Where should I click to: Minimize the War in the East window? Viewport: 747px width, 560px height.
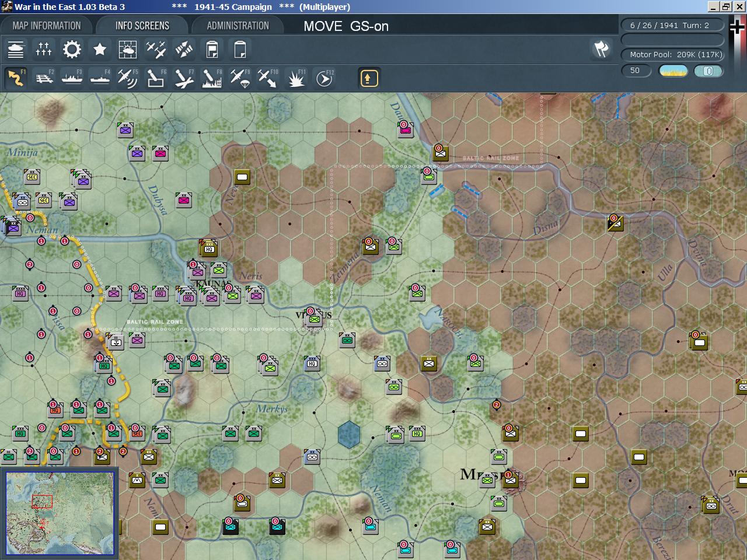tap(714, 6)
